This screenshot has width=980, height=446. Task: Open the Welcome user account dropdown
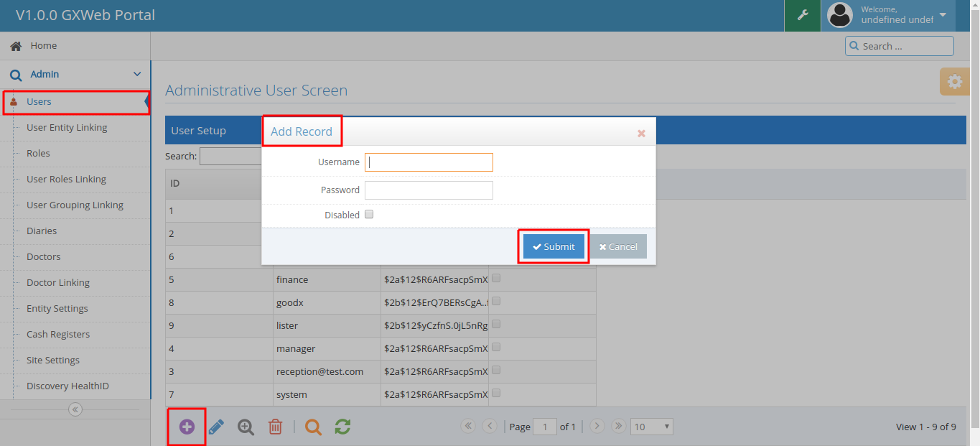(942, 15)
